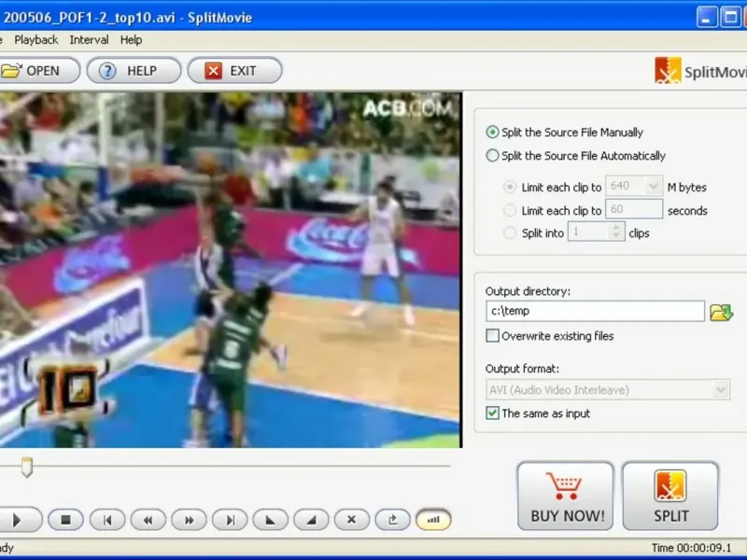
Task: Click the EXIT toolbar button
Action: click(235, 71)
